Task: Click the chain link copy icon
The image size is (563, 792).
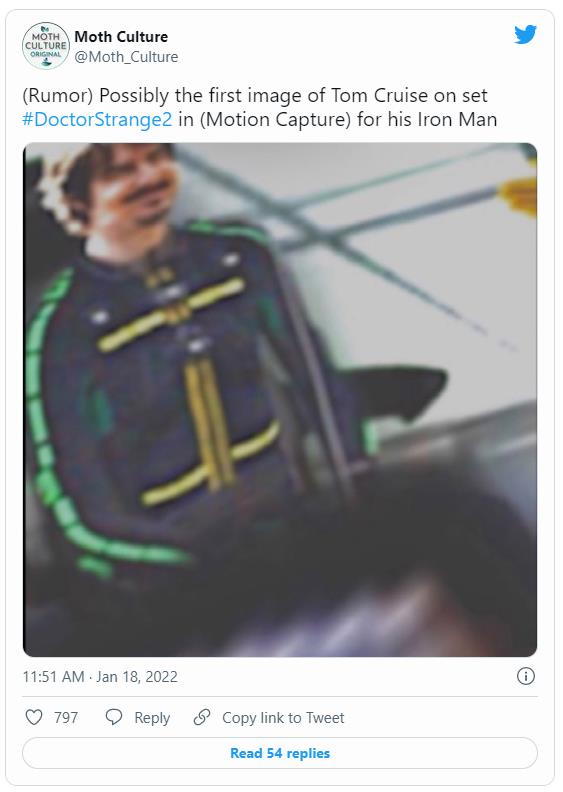Action: (202, 717)
